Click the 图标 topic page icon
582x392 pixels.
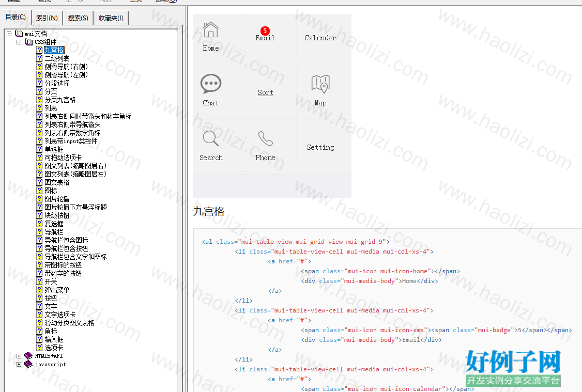[39, 190]
